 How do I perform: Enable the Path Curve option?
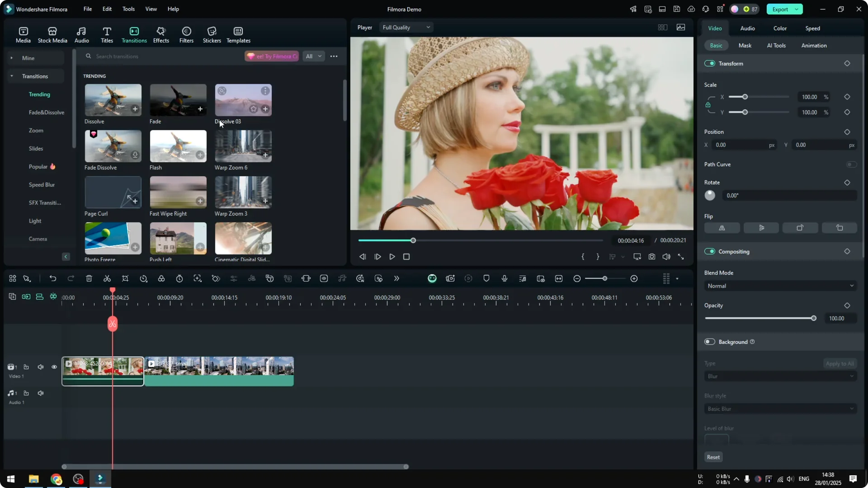(852, 164)
